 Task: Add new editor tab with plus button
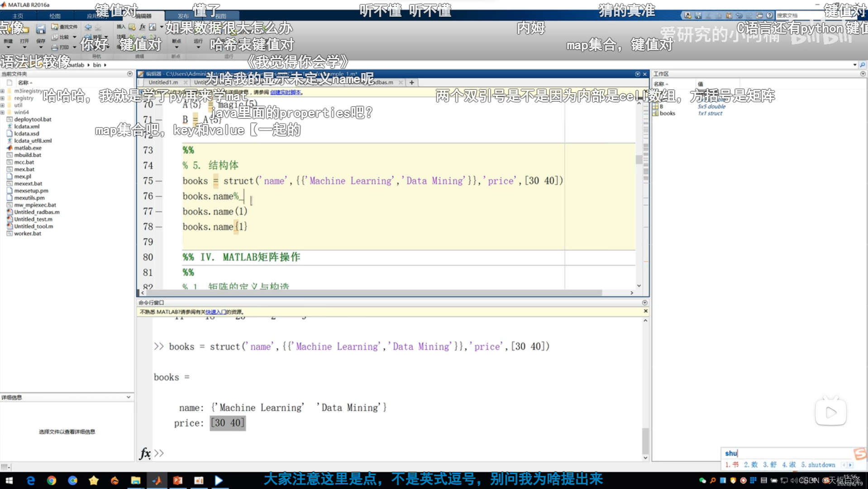pyautogui.click(x=412, y=82)
